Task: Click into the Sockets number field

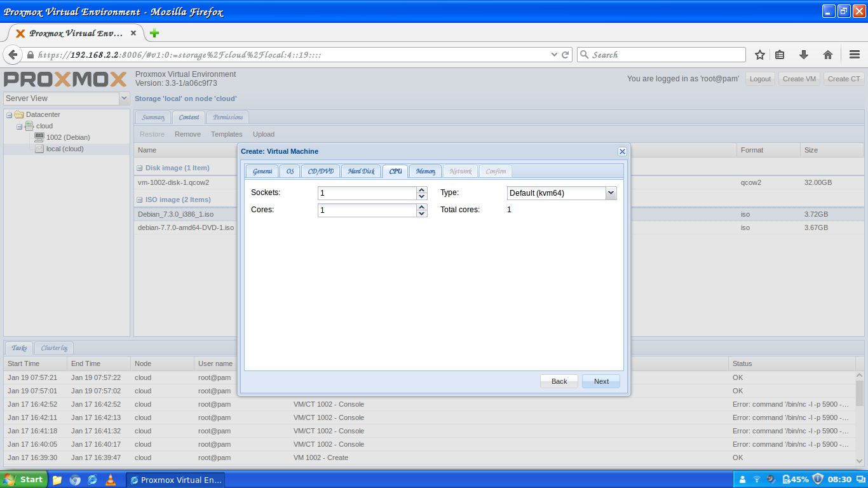Action: (x=367, y=193)
